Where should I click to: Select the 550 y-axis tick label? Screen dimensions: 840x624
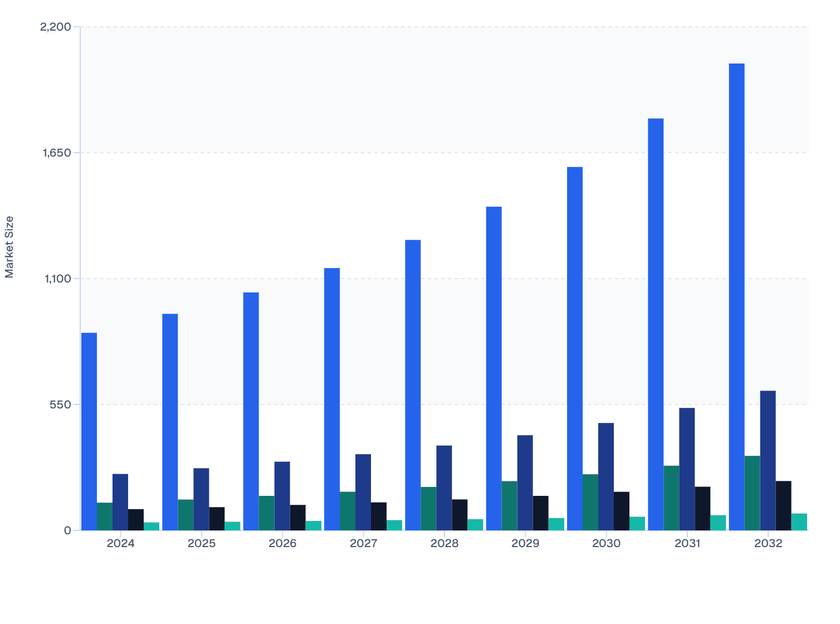click(x=60, y=404)
